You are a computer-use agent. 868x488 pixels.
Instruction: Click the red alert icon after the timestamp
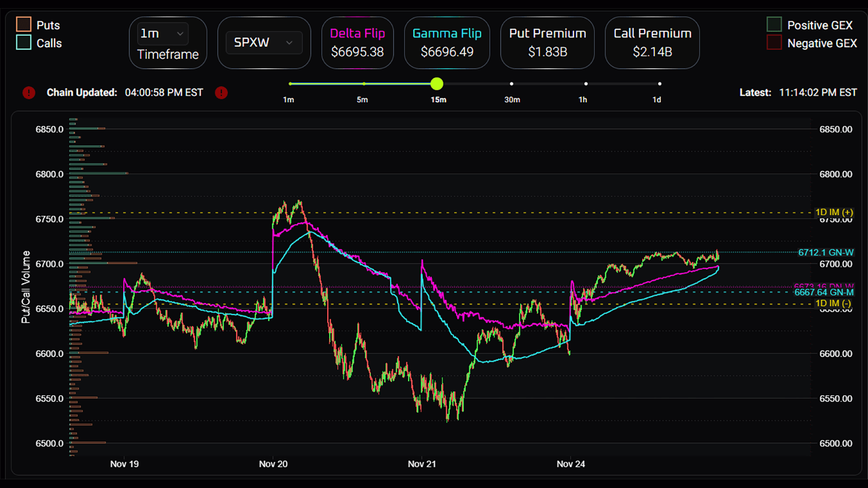pos(221,93)
